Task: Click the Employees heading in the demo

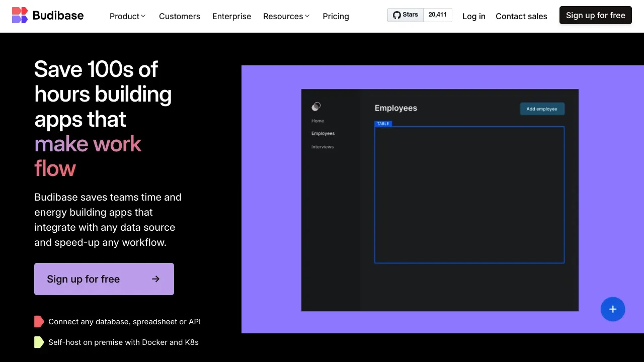Action: pos(396,108)
